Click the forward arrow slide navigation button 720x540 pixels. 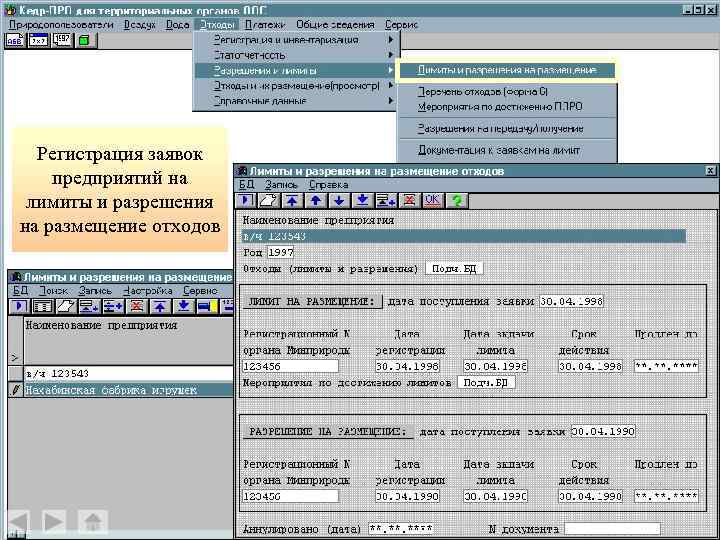coord(54,522)
